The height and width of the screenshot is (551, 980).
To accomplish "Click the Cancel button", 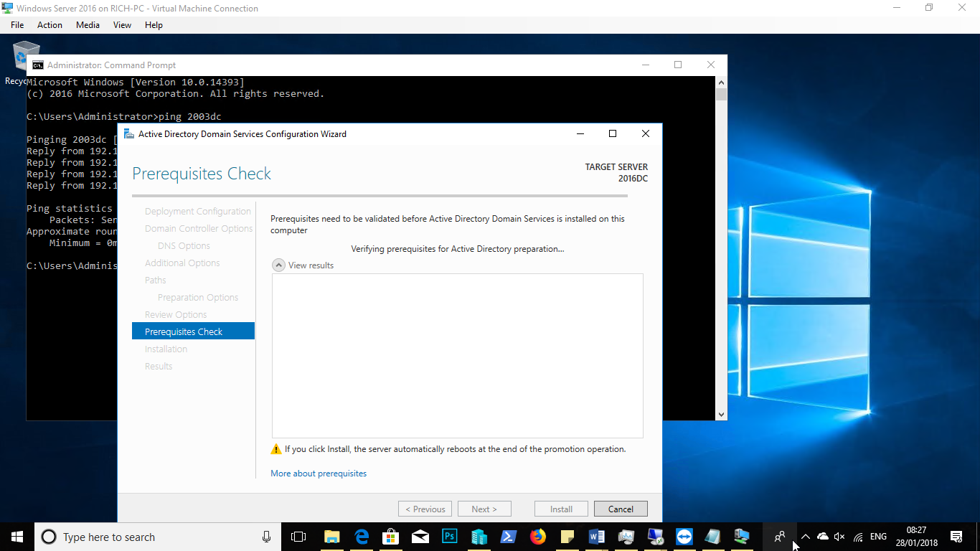I will [621, 509].
